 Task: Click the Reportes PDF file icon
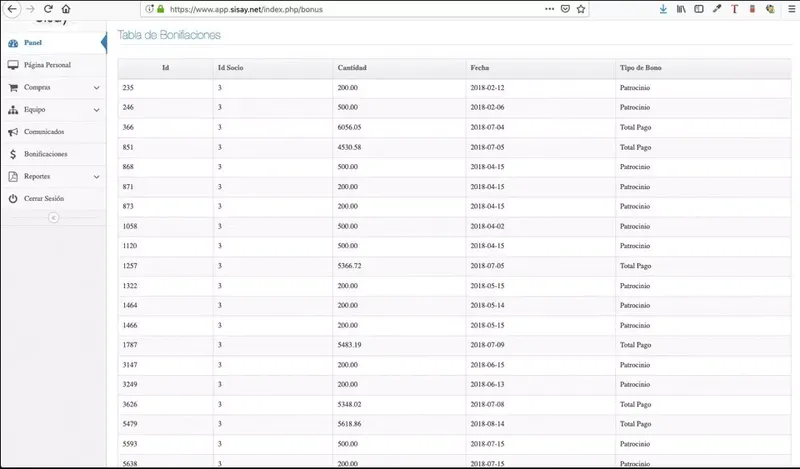point(13,177)
